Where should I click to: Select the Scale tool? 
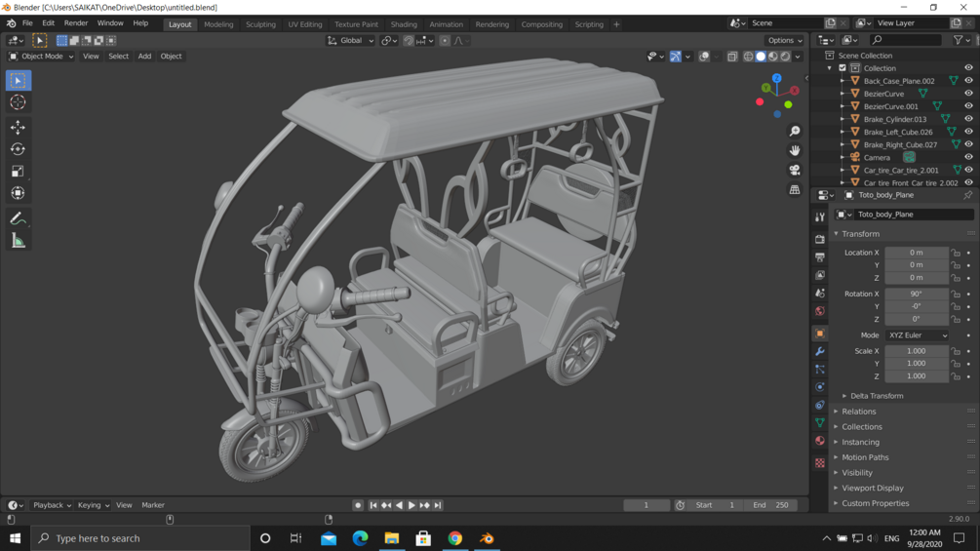click(x=18, y=172)
